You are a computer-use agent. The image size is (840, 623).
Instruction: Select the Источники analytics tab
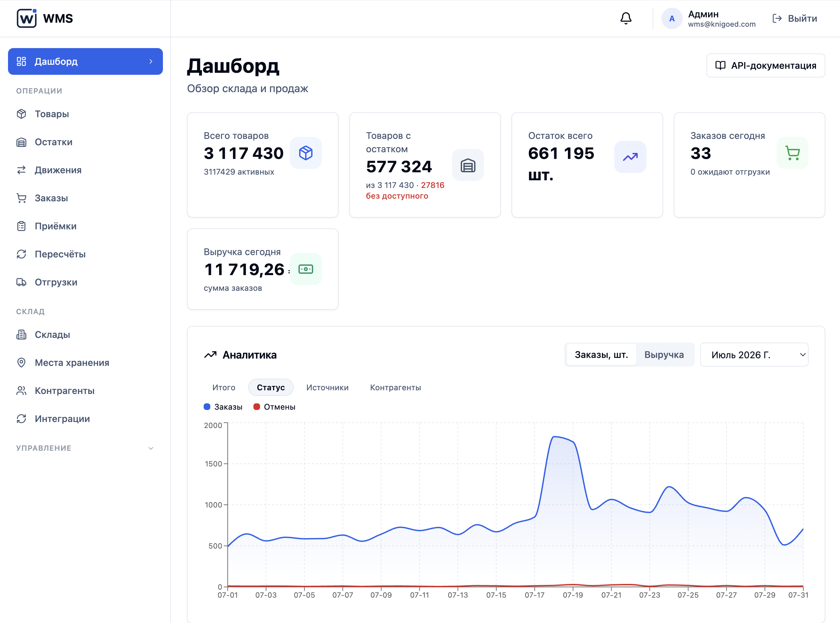(x=327, y=387)
